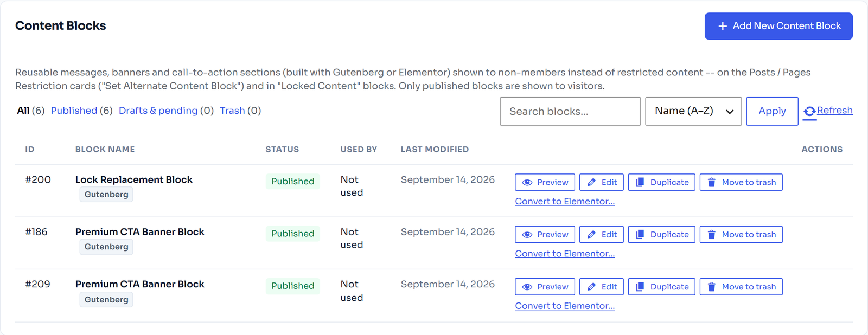Image resolution: width=868 pixels, height=335 pixels.
Task: Click Premium CTA Banner Block name in row #186
Action: [x=140, y=231]
